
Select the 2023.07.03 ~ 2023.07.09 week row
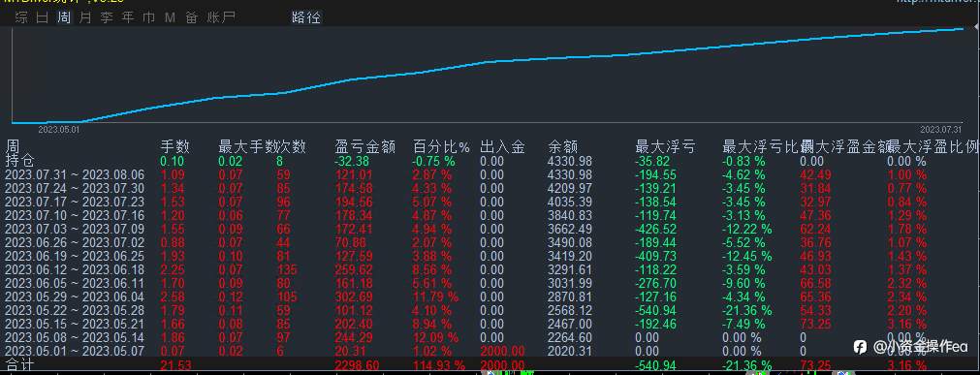tap(75, 229)
